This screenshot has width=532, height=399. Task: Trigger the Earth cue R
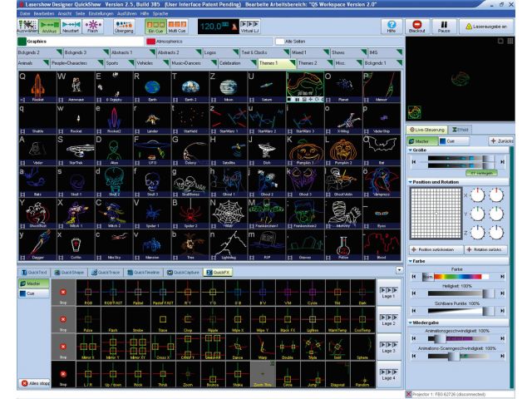(152, 86)
